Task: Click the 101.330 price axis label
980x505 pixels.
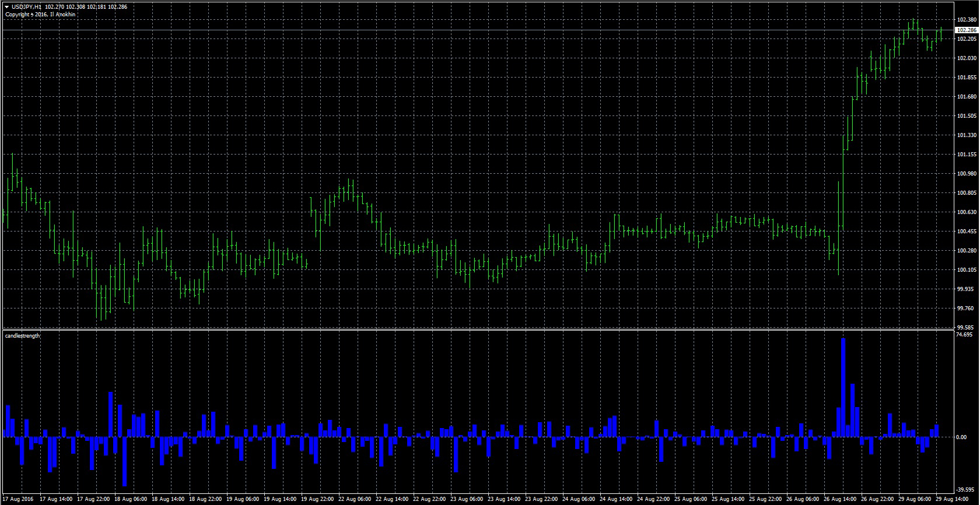Action: coord(967,135)
